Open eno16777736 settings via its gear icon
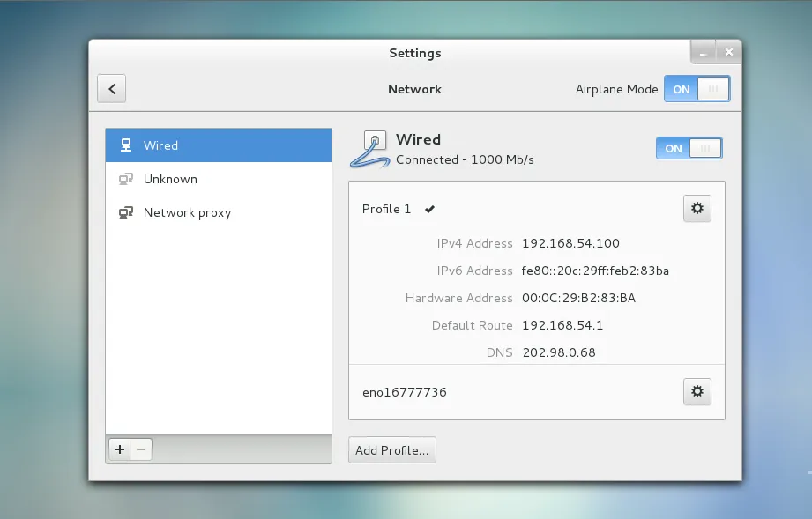Viewport: 812px width, 519px height. click(697, 391)
